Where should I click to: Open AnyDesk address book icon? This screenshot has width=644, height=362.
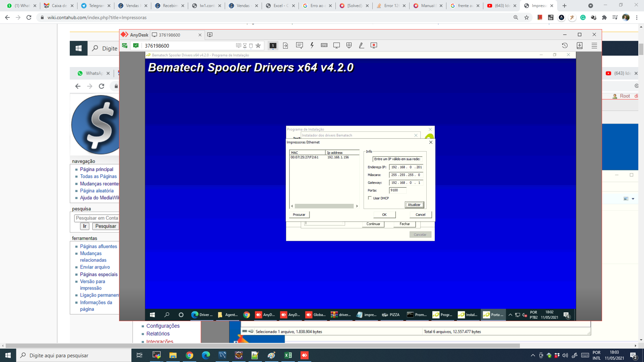point(580,46)
